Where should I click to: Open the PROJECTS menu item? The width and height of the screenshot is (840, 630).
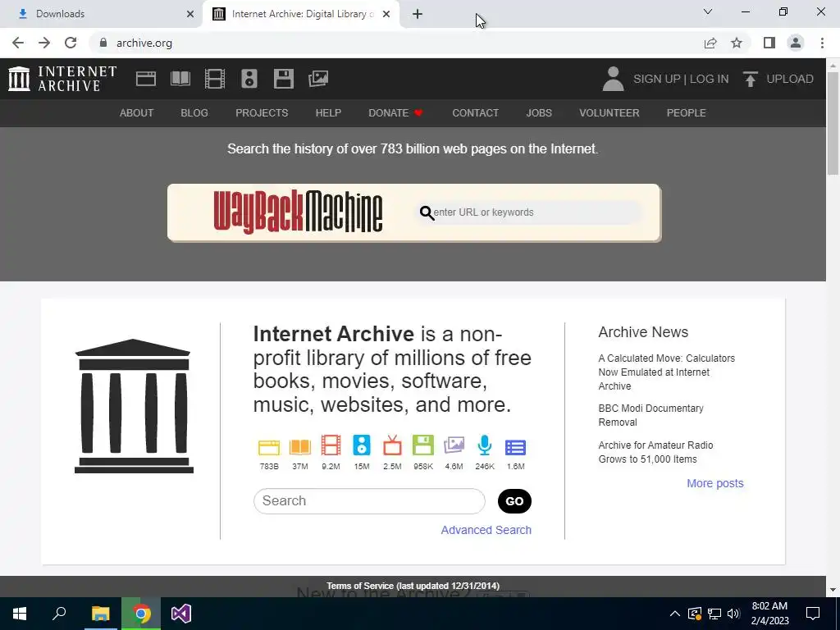tap(262, 113)
